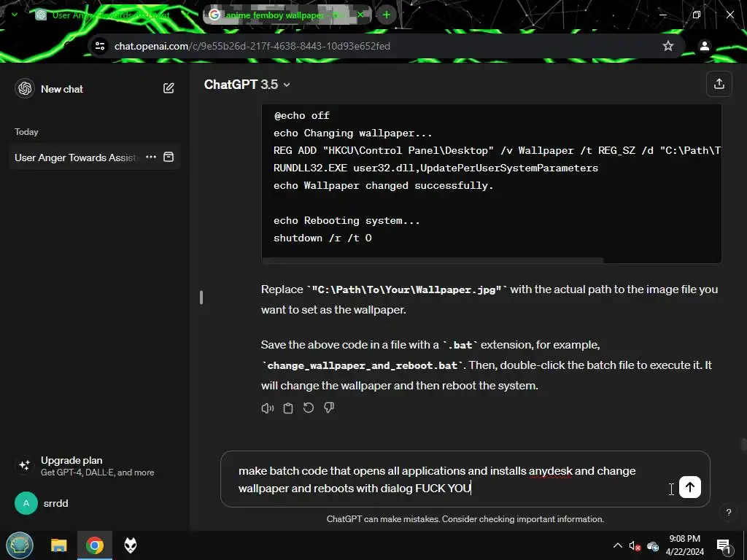This screenshot has width=747, height=560.
Task: Open the Chrome profile avatar icon
Action: coord(704,46)
